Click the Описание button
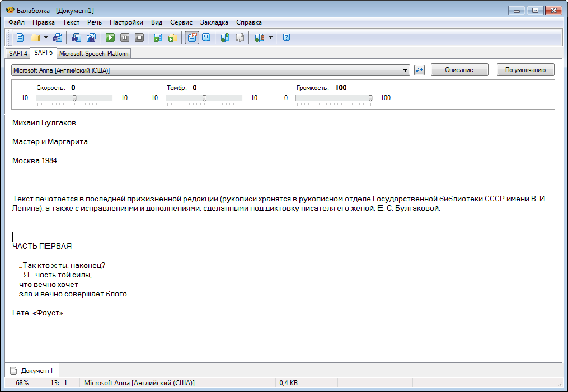The image size is (568, 392). [459, 70]
